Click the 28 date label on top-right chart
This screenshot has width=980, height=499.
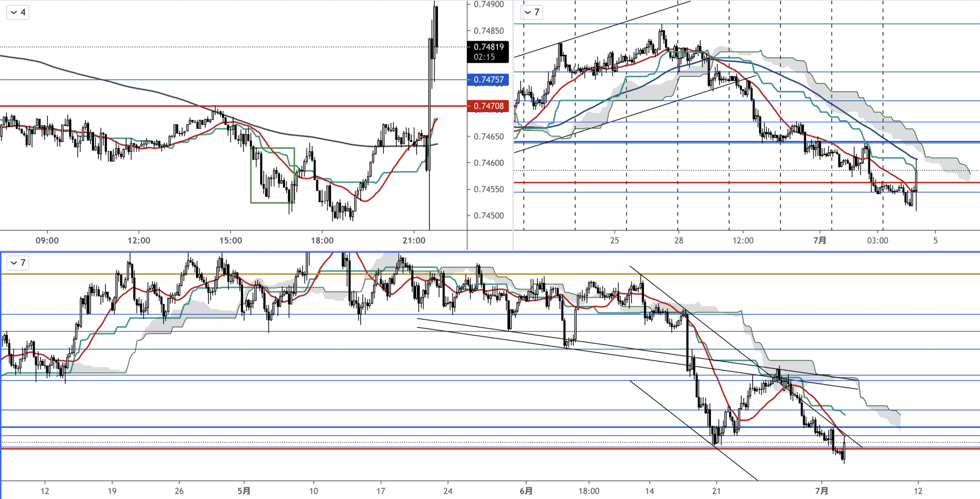(x=679, y=240)
